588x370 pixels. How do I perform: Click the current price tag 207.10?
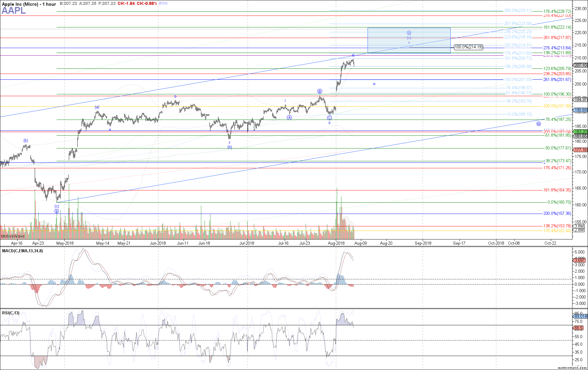click(x=580, y=65)
